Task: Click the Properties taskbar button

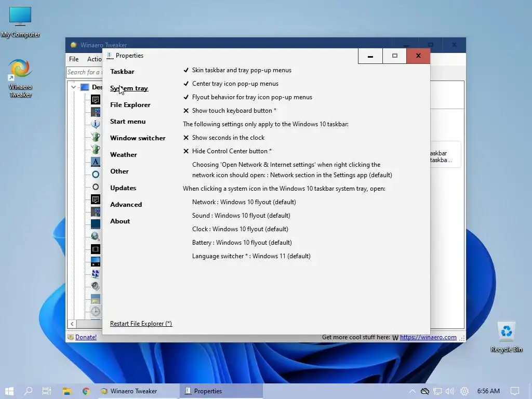Action: [x=220, y=391]
